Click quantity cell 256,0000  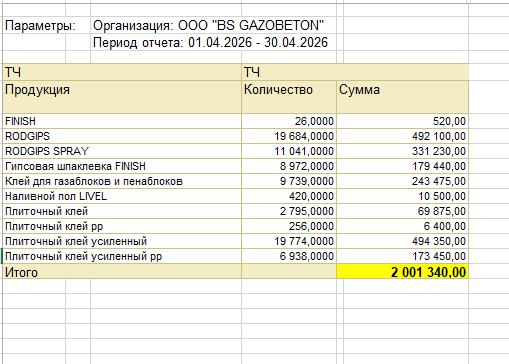pos(289,226)
